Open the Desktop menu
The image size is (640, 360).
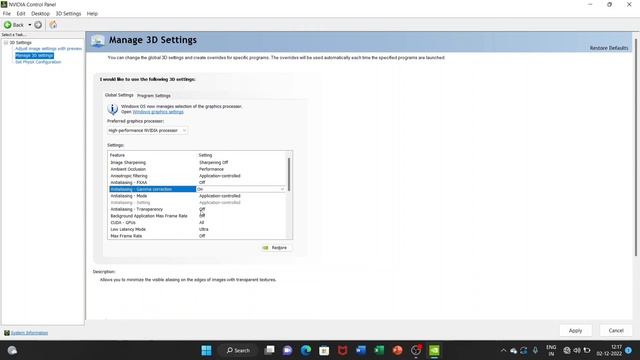(40, 13)
